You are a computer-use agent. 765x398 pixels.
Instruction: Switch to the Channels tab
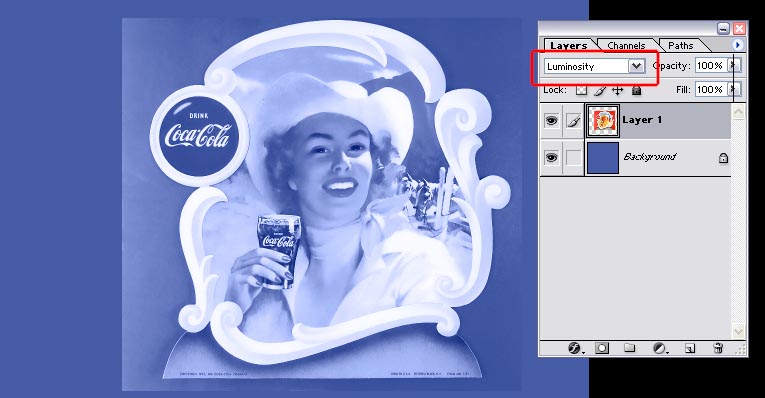(626, 45)
